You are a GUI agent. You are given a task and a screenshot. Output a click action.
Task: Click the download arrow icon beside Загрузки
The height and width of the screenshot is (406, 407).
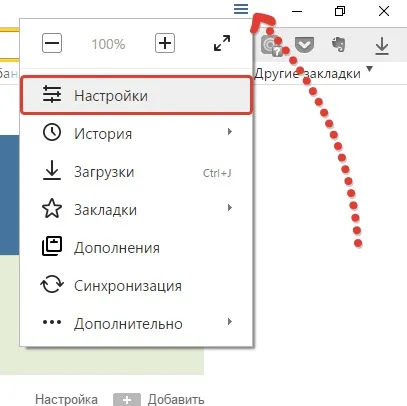52,170
